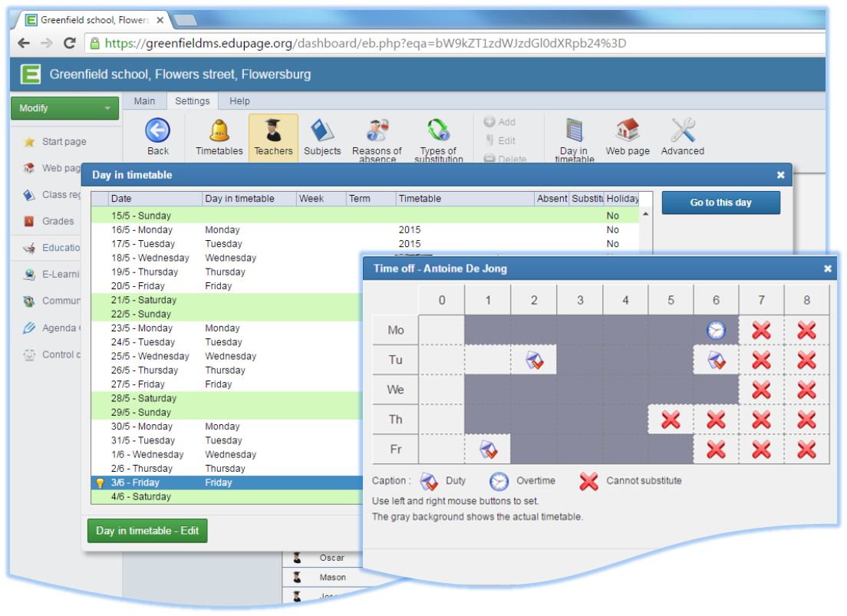
Task: Open the Help tab
Action: pos(239,101)
